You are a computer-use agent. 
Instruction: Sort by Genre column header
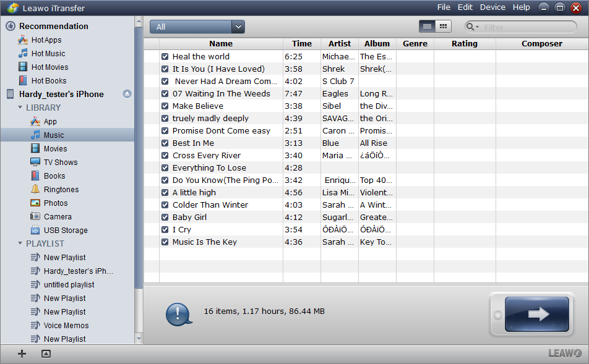(x=415, y=43)
